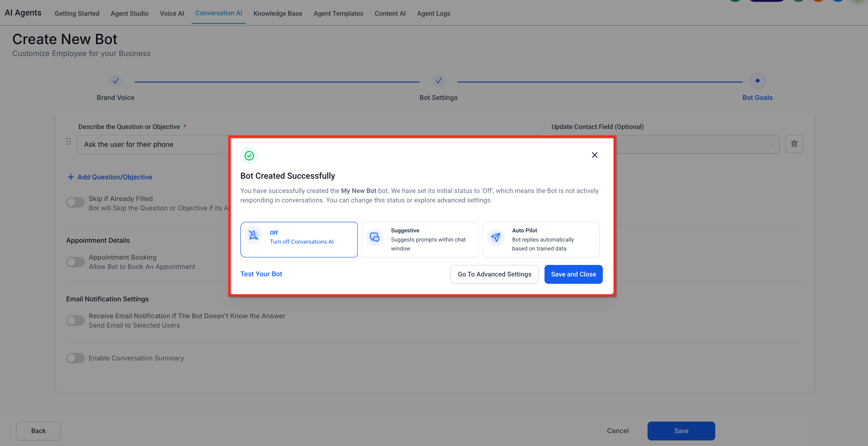Screen dimensions: 868x446
Task: Switch to Content AI tab
Action: click(390, 13)
